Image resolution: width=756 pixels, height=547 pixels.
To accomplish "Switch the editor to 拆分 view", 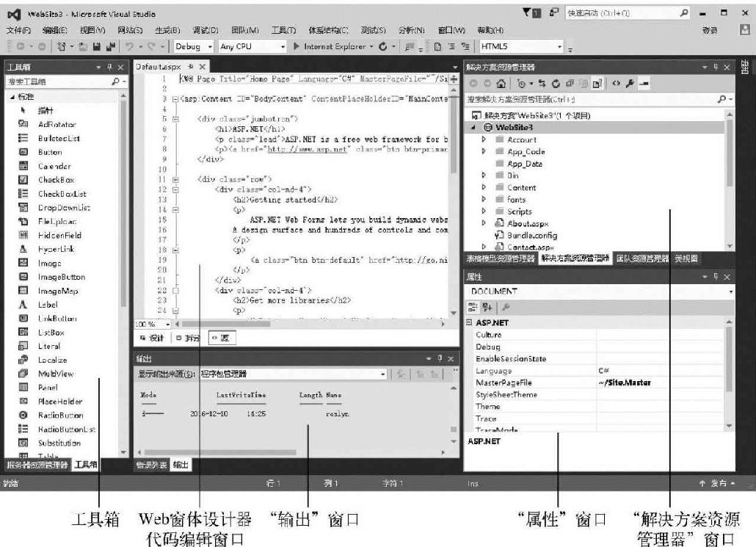I will coord(188,338).
